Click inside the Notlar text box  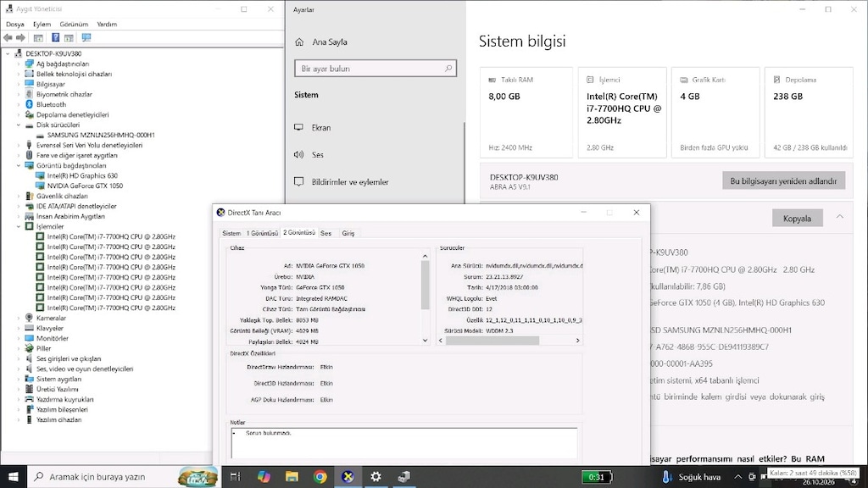tap(404, 442)
